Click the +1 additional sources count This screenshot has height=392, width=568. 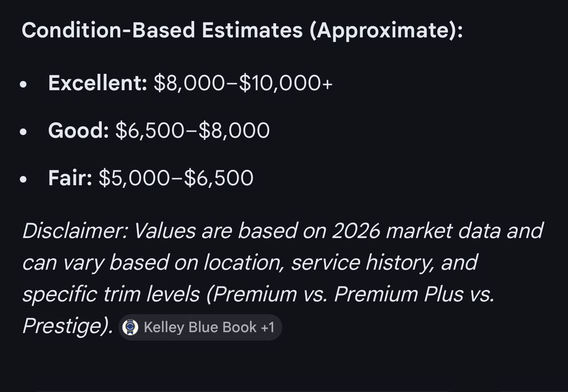click(x=268, y=327)
